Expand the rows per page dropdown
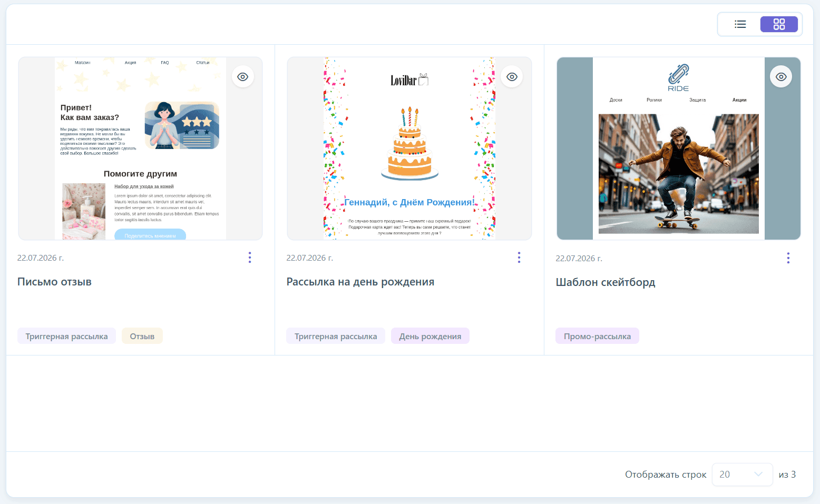Screen dimensions: 820x504 click(x=742, y=475)
